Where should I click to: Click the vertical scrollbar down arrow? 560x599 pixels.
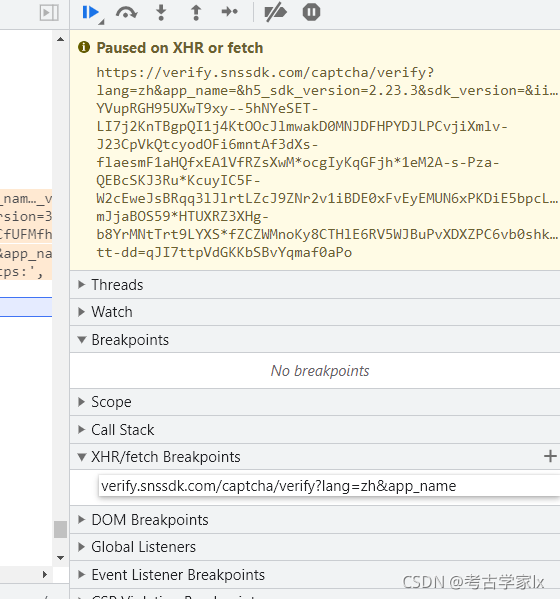(x=60, y=558)
